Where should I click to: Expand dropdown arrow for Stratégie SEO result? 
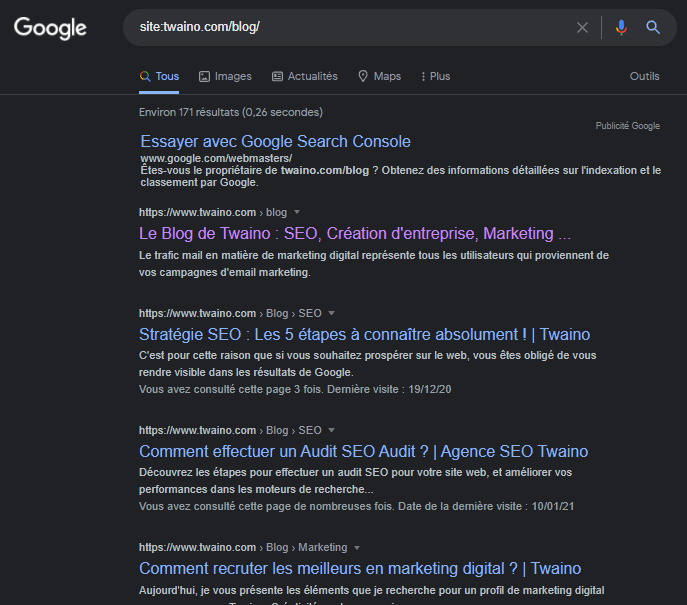tap(332, 313)
